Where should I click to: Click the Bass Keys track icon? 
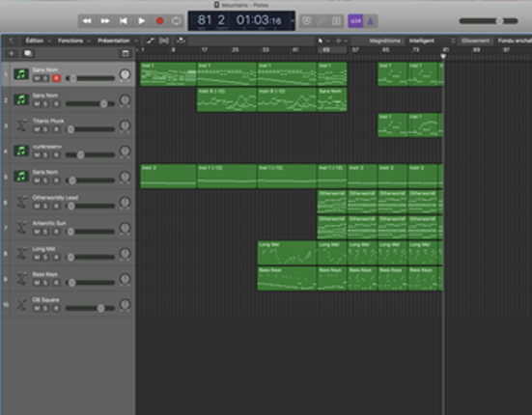[21, 278]
